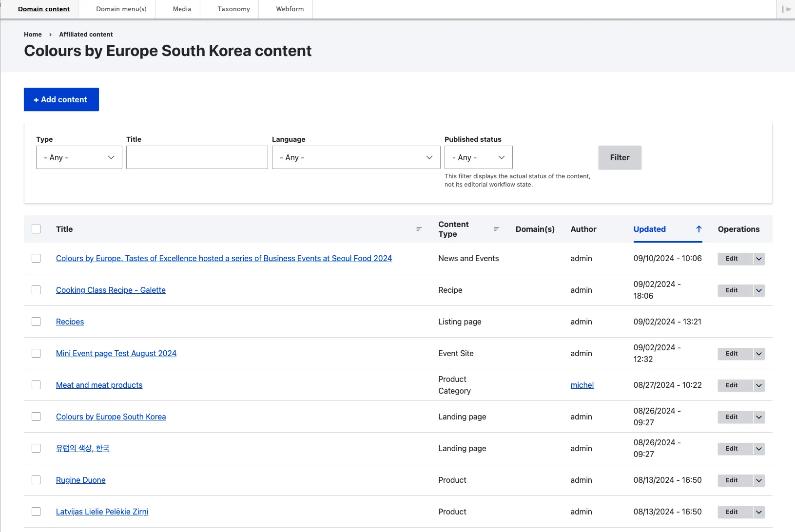Check the box for the Recipes row
795x532 pixels.
pyautogui.click(x=36, y=322)
